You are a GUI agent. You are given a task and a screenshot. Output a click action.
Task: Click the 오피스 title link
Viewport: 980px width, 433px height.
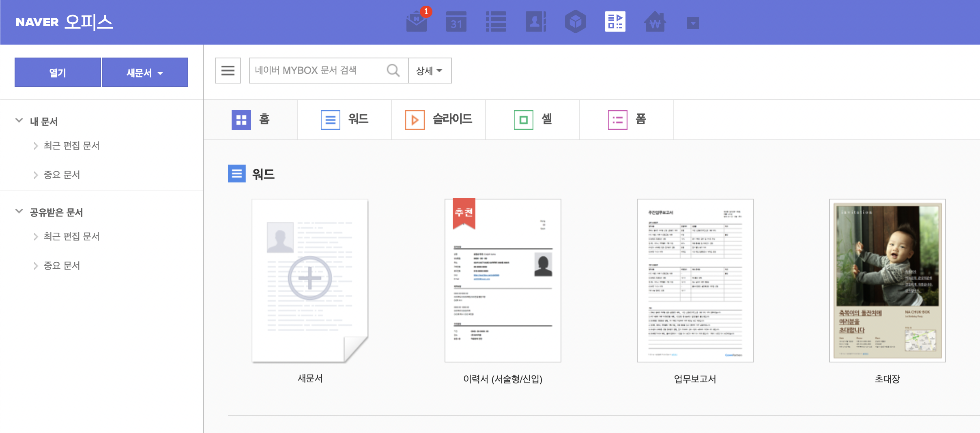coord(88,22)
